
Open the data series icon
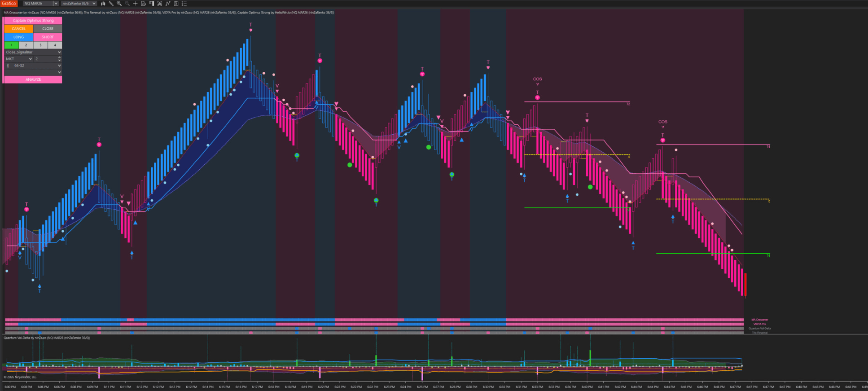160,4
